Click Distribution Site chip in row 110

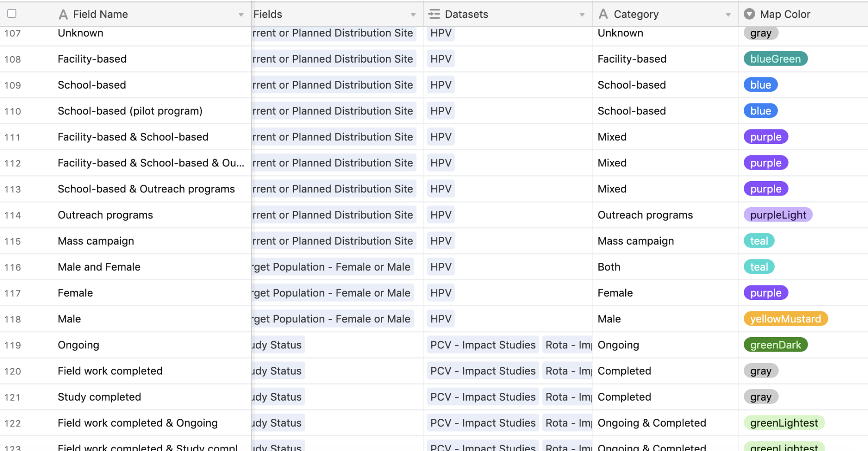tap(333, 111)
